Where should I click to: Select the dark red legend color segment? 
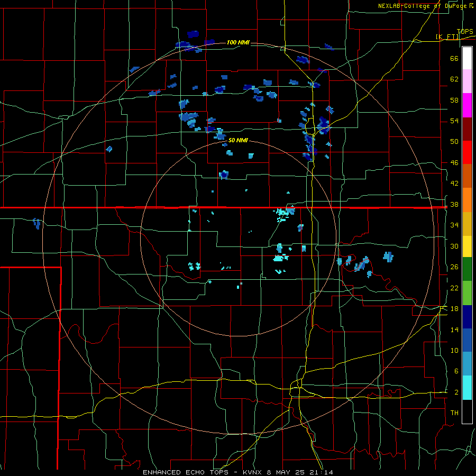tap(467, 129)
